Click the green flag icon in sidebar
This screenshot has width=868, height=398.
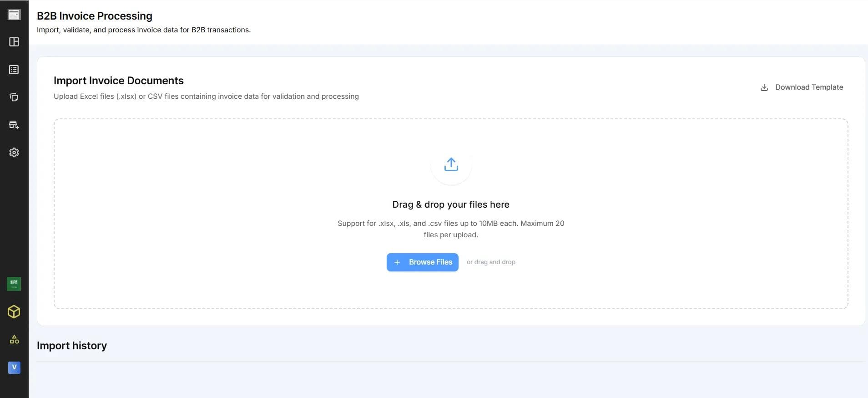(14, 284)
